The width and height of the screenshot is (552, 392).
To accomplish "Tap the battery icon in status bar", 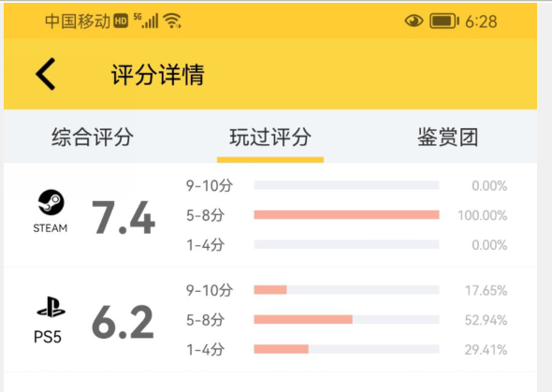I will coord(444,22).
